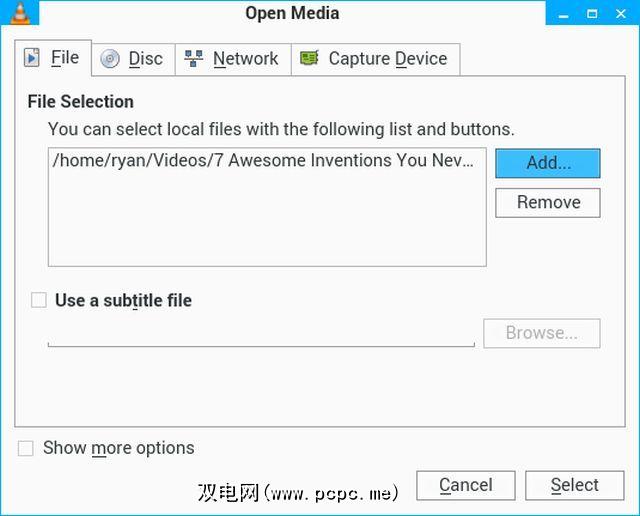This screenshot has width=640, height=516.
Task: Click empty area of the file list box
Action: [x=266, y=225]
